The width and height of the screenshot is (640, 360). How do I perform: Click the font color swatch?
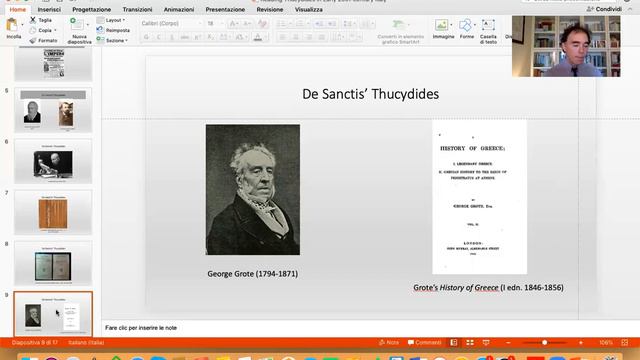(x=258, y=37)
